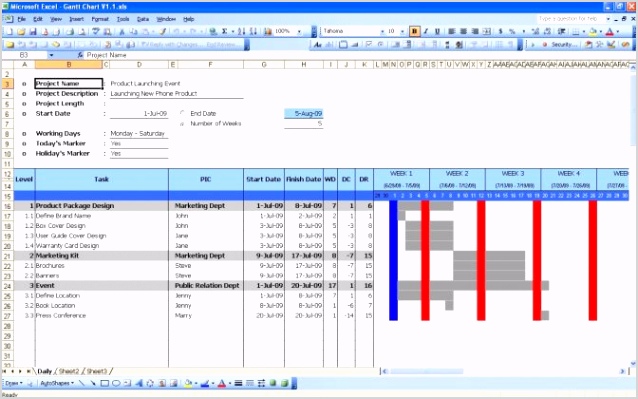
Task: Open the font size 10 dropdown
Action: click(x=402, y=31)
